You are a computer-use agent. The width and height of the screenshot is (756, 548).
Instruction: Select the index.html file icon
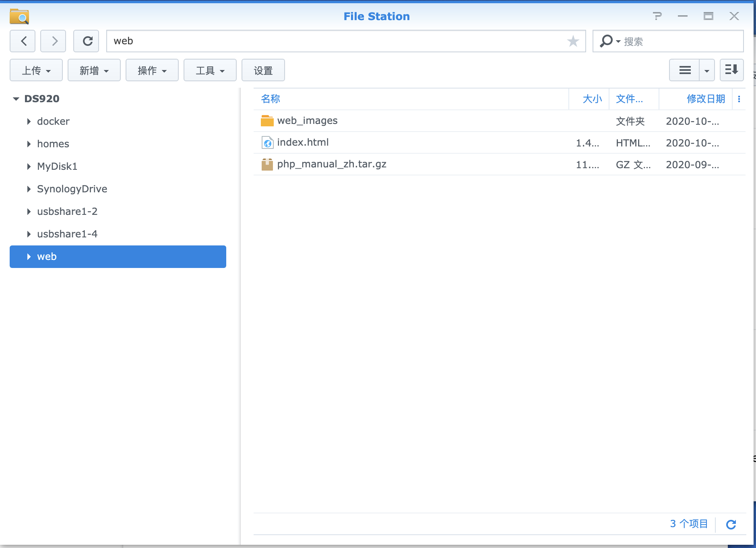pyautogui.click(x=267, y=142)
